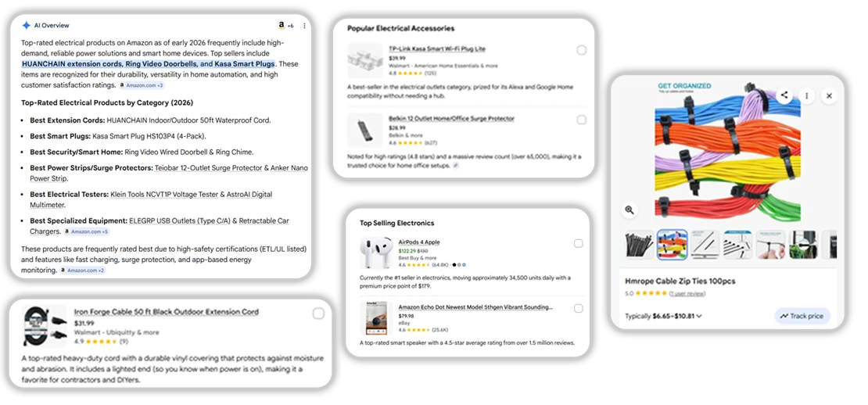Select the black zip ties thumbnail
The width and height of the screenshot is (868, 405).
pyautogui.click(x=640, y=245)
